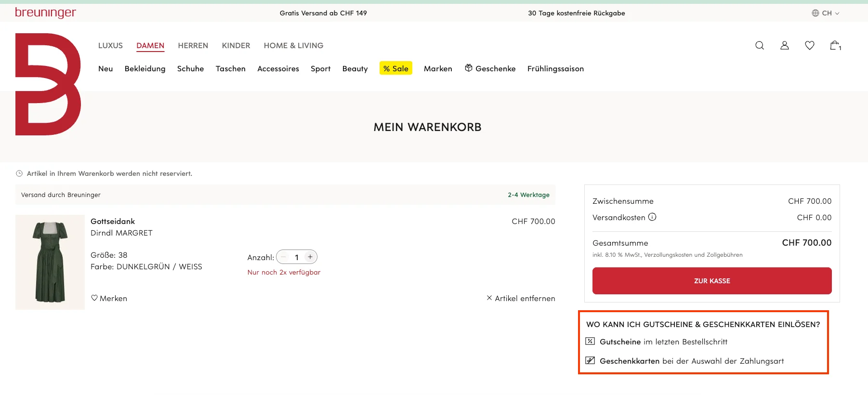Screen dimensions: 868x395
Task: Click the clock icon by reservation notice
Action: (x=19, y=173)
